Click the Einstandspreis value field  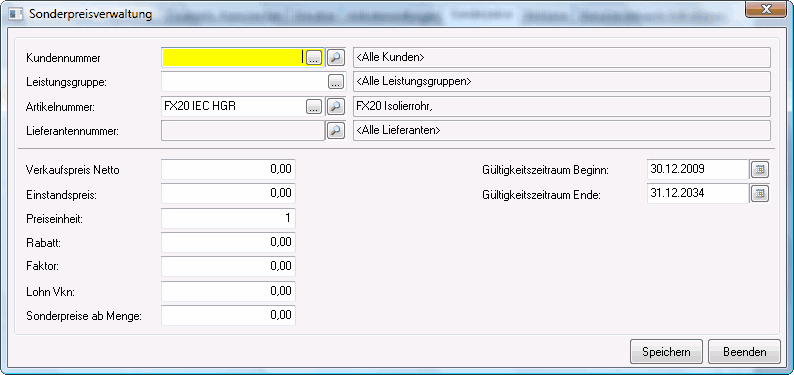point(228,193)
